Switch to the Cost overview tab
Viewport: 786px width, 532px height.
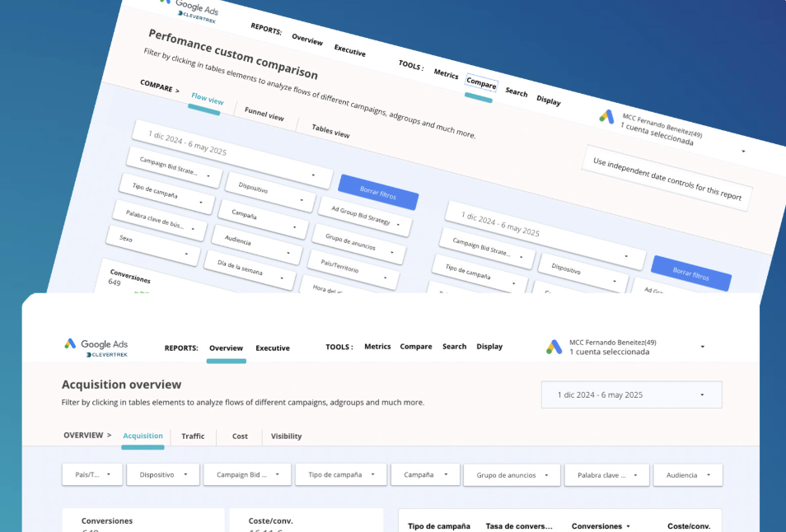(240, 436)
